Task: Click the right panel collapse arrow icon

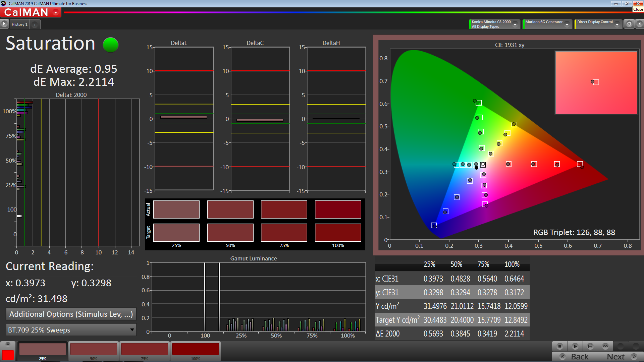Action: pyautogui.click(x=640, y=24)
